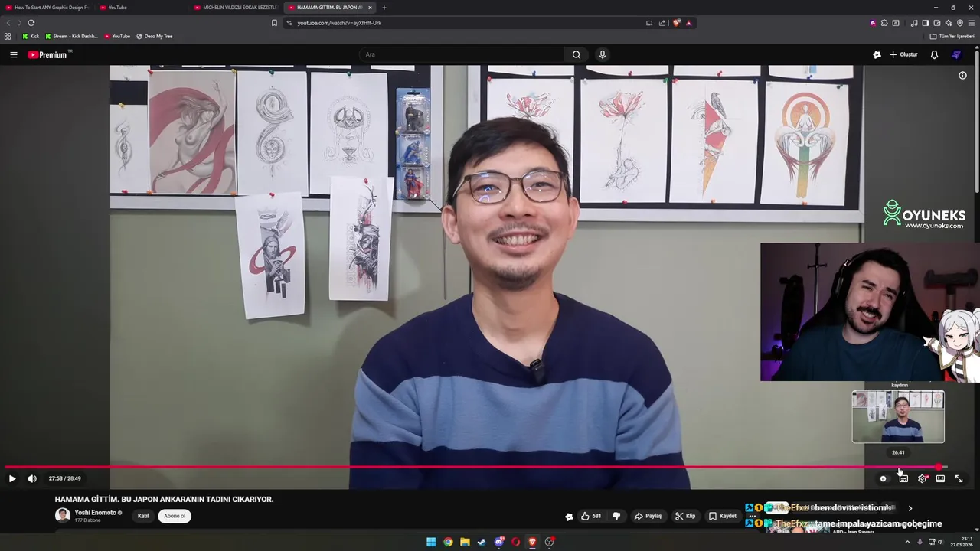Image resolution: width=980 pixels, height=551 pixels.
Task: Click the bookmark icon beside address bar
Action: 274,23
